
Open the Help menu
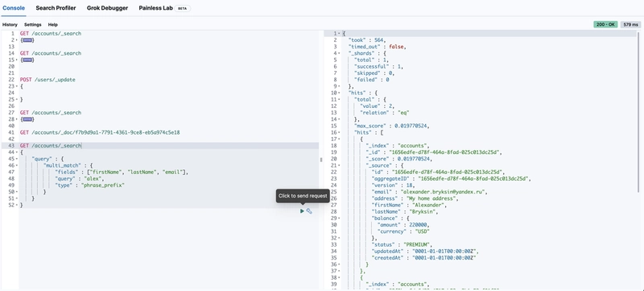[53, 25]
